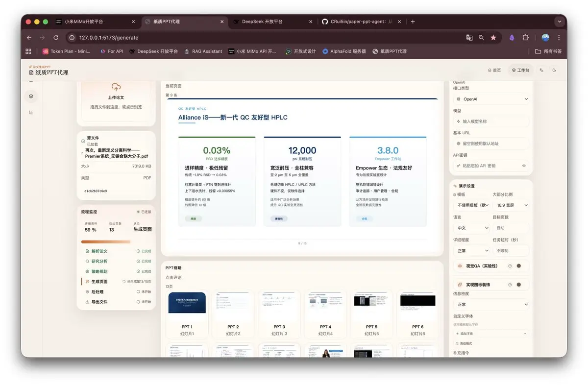The width and height of the screenshot is (588, 385).
Task: Click the help icon beside 实现图标装饰
Action: tap(510, 285)
